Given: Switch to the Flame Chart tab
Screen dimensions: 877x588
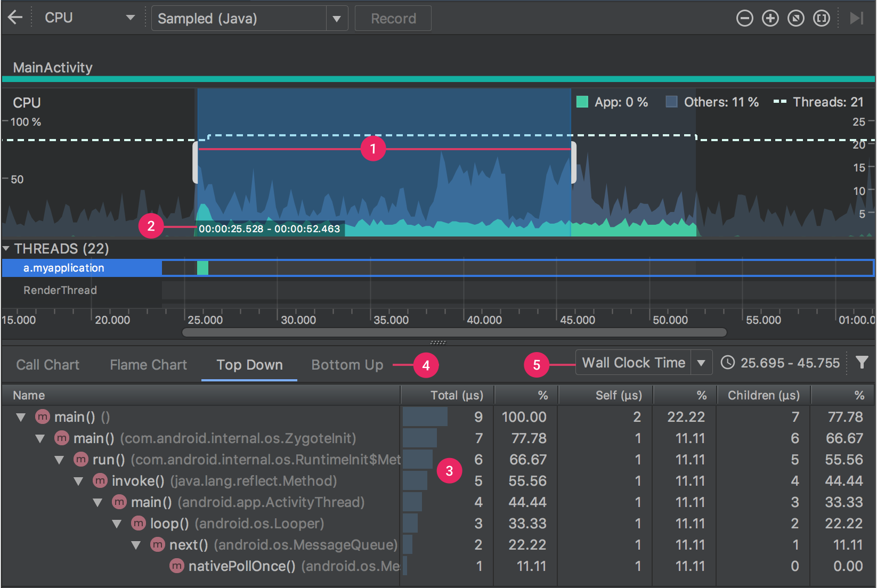Looking at the screenshot, I should pyautogui.click(x=148, y=365).
